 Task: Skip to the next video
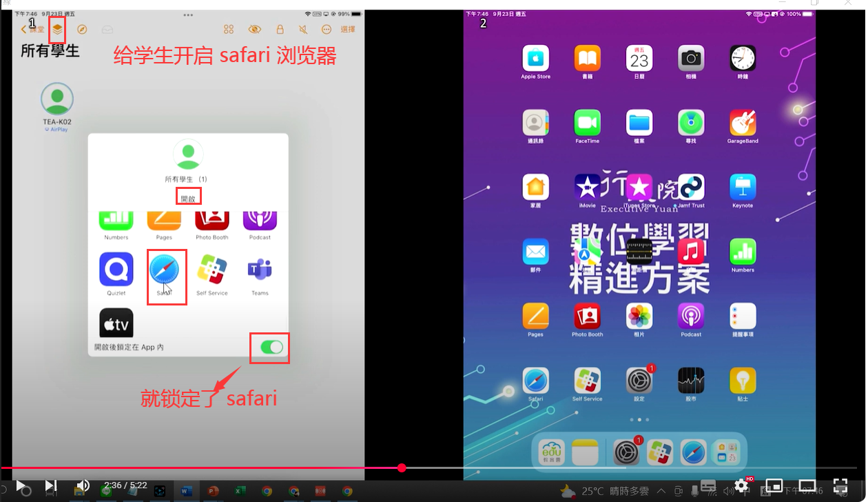[x=50, y=485]
